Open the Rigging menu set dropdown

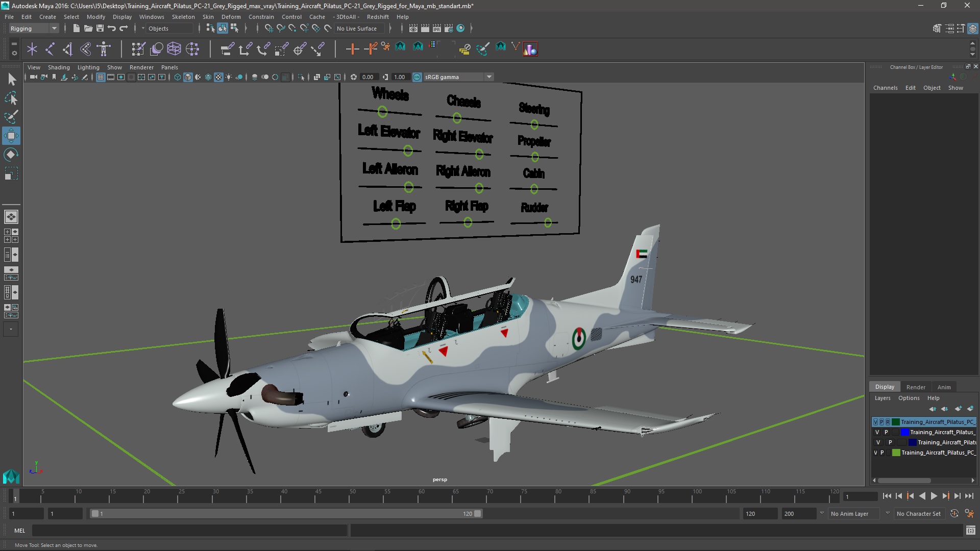(x=34, y=29)
